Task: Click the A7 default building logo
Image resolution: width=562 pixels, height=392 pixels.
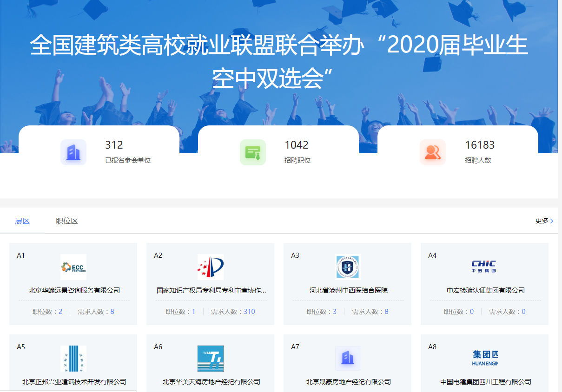Action: 348,359
